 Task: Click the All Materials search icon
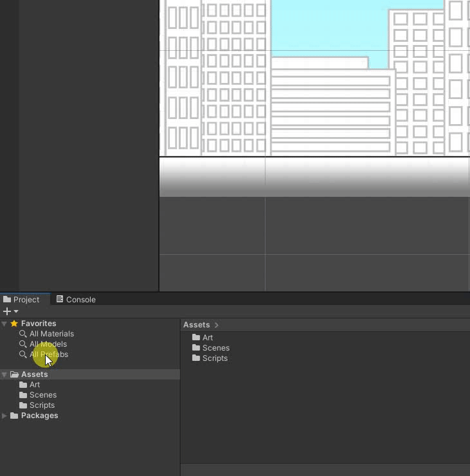point(23,334)
